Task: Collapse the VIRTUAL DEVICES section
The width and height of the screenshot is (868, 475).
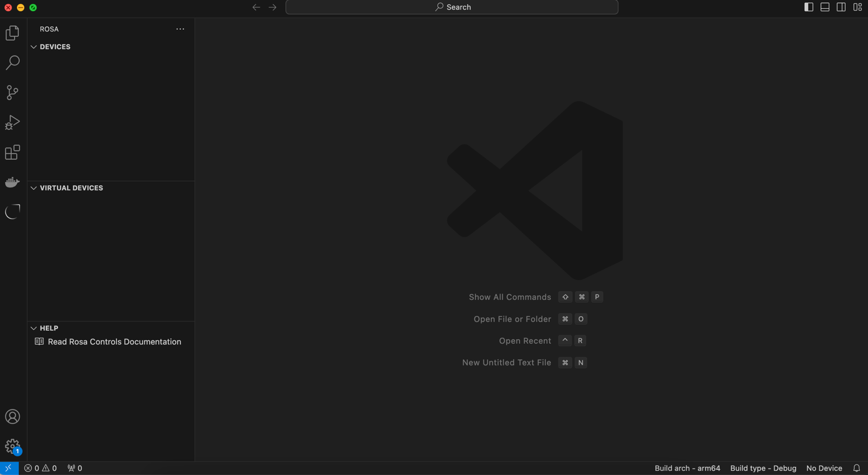Action: [71, 188]
